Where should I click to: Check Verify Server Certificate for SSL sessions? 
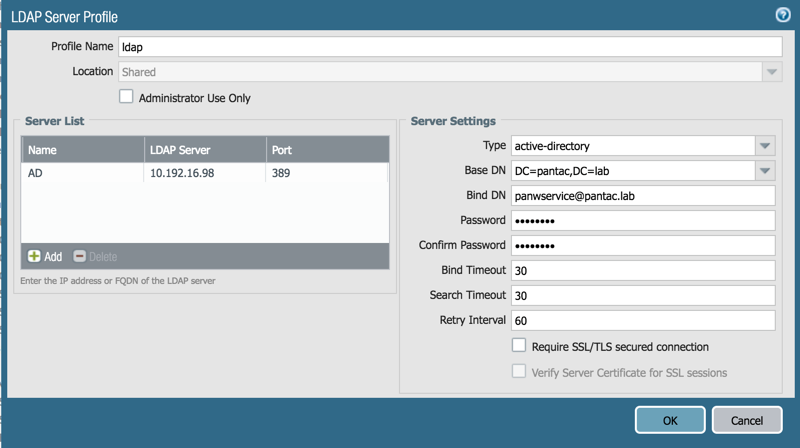point(519,372)
